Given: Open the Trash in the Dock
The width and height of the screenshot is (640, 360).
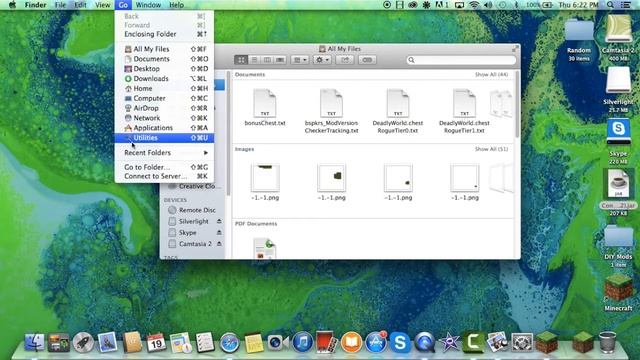Looking at the screenshot, I should click(x=607, y=342).
